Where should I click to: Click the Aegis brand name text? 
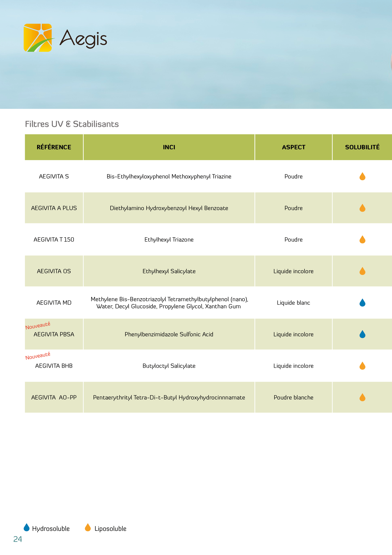click(83, 39)
